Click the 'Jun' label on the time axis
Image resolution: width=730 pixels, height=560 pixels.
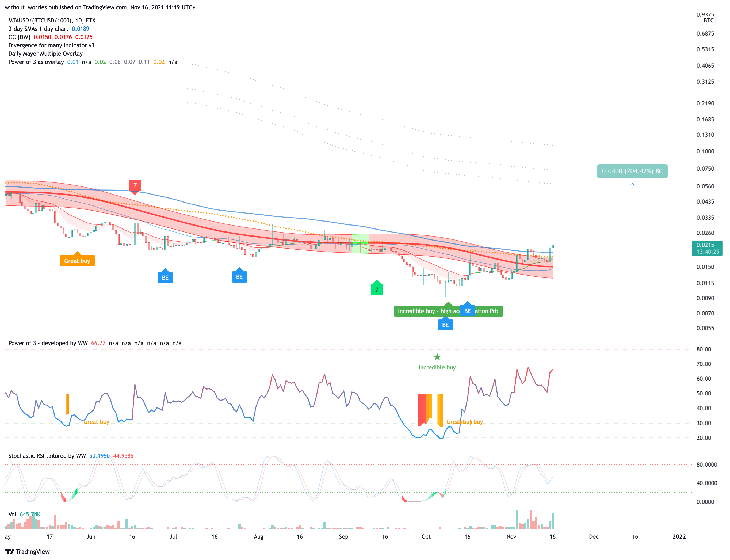point(91,537)
